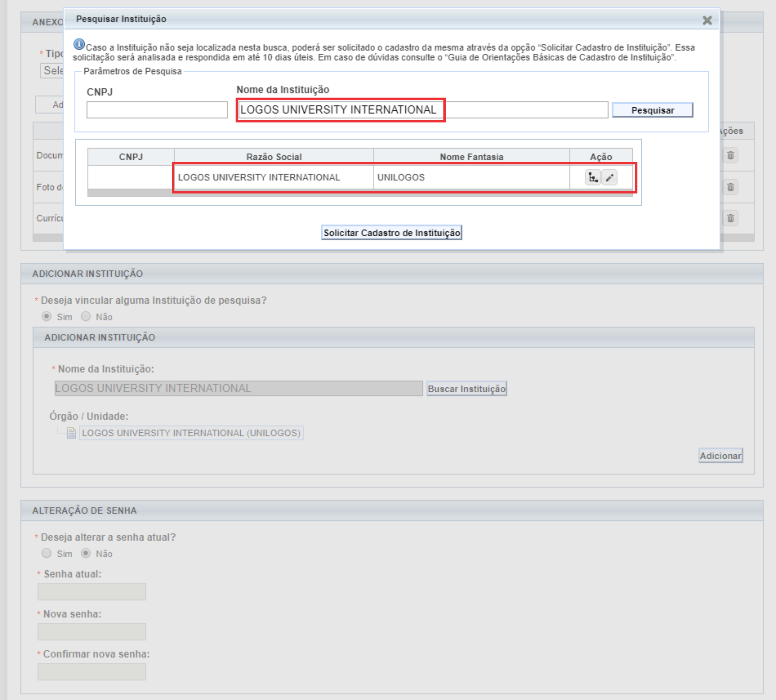This screenshot has width=776, height=700.
Task: Click the Senha atual input field
Action: pyautogui.click(x=92, y=592)
